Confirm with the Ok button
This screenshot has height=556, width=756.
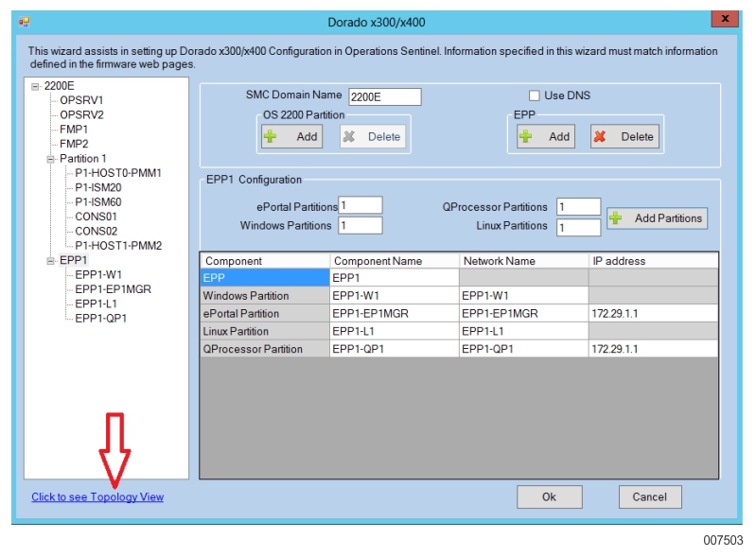point(549,496)
